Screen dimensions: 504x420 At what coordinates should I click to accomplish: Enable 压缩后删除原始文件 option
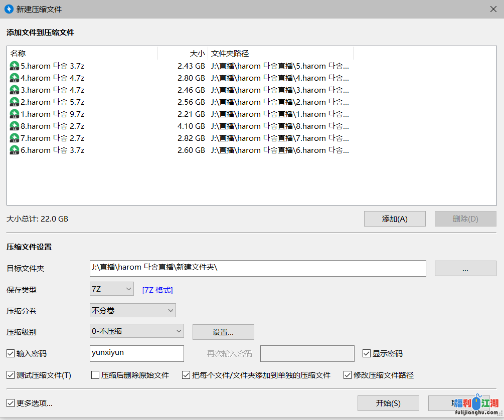(x=95, y=375)
